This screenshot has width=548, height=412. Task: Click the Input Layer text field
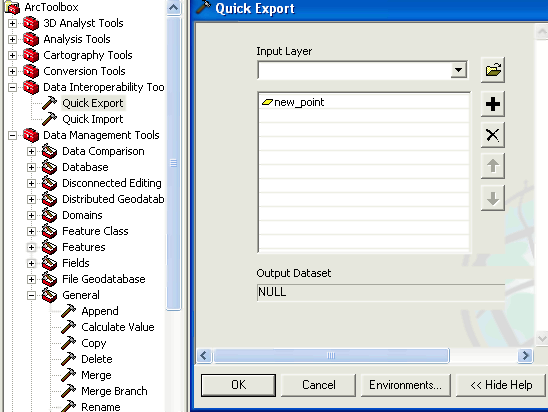[354, 70]
